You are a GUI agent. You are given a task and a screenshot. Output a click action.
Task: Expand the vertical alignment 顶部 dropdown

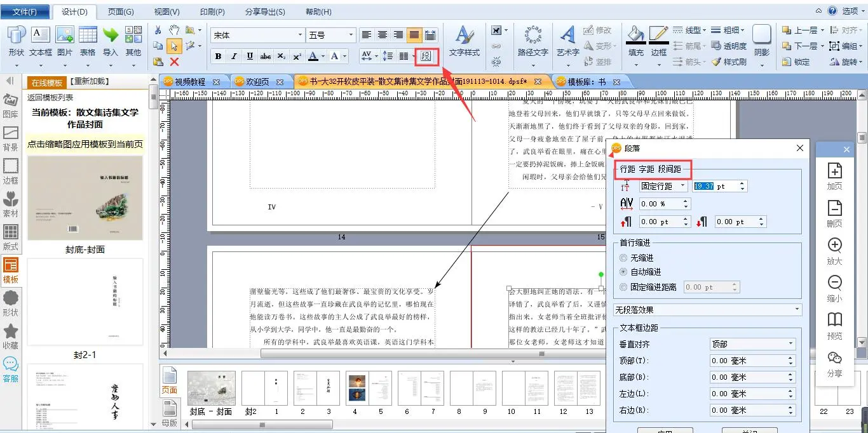click(x=752, y=344)
